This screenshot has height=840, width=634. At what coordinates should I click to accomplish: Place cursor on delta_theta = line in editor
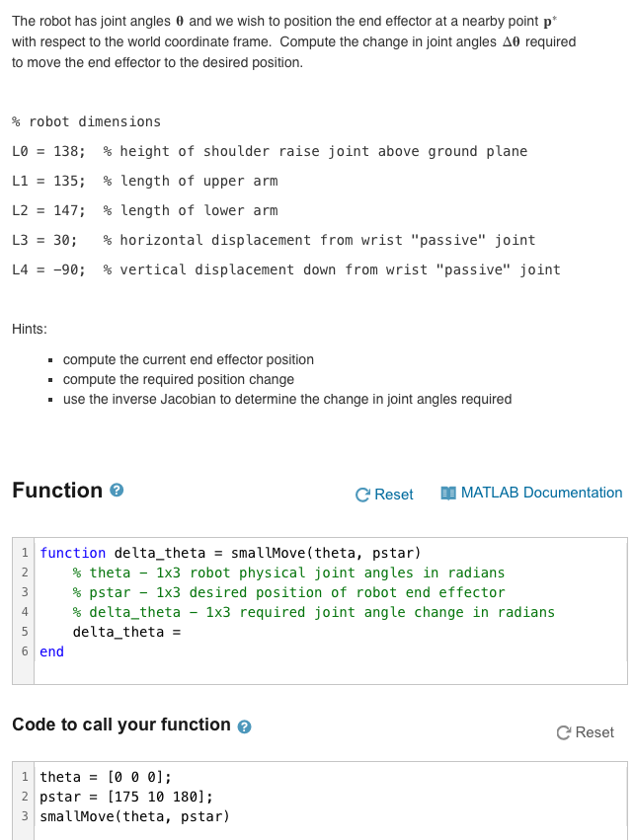pos(126,632)
